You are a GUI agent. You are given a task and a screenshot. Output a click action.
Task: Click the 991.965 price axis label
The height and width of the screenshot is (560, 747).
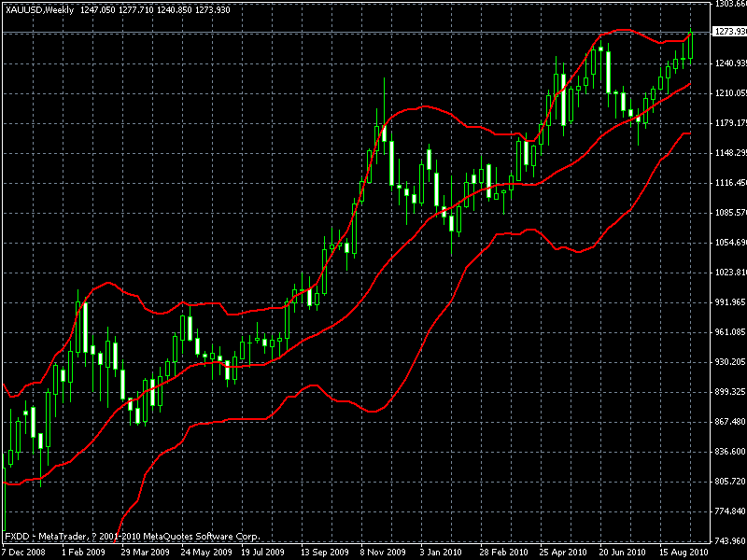click(x=731, y=302)
